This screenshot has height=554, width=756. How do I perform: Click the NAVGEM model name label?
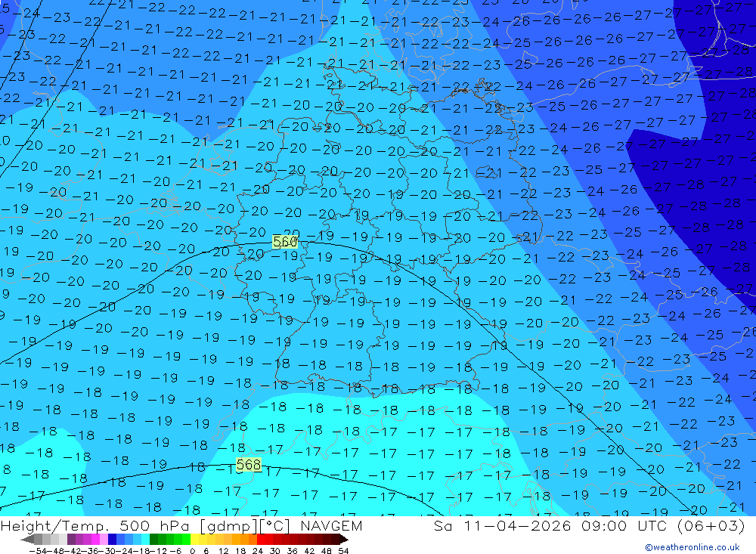coord(331,525)
